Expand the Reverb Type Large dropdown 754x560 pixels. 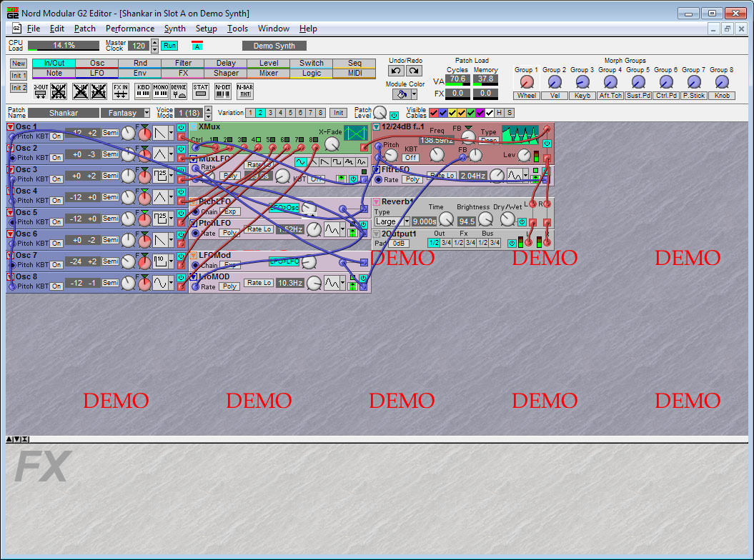click(x=407, y=222)
